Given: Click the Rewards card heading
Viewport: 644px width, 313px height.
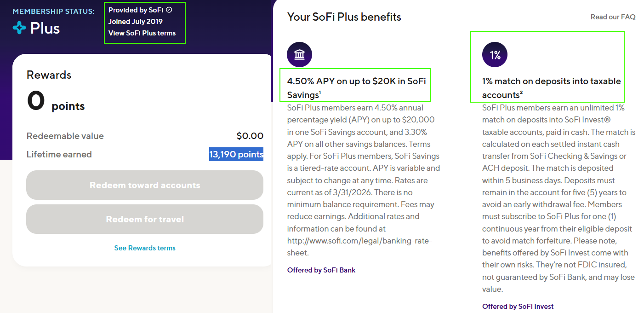Looking at the screenshot, I should pos(49,75).
